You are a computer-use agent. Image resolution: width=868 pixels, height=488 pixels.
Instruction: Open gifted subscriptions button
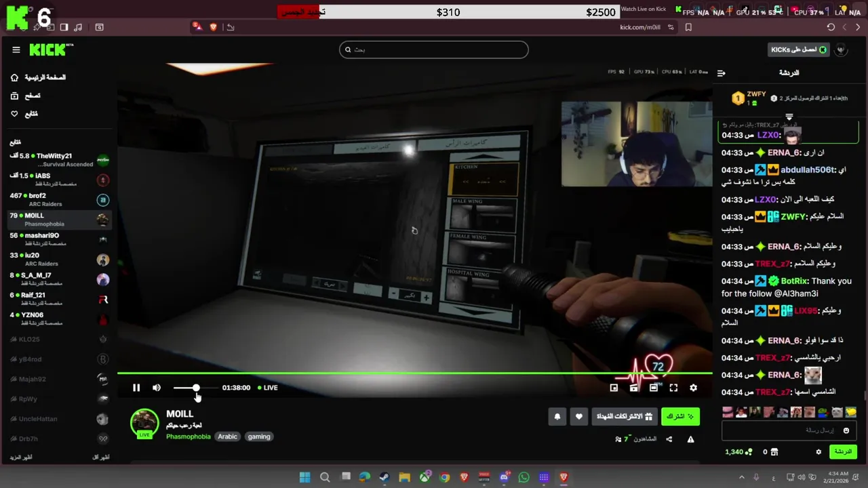point(624,416)
